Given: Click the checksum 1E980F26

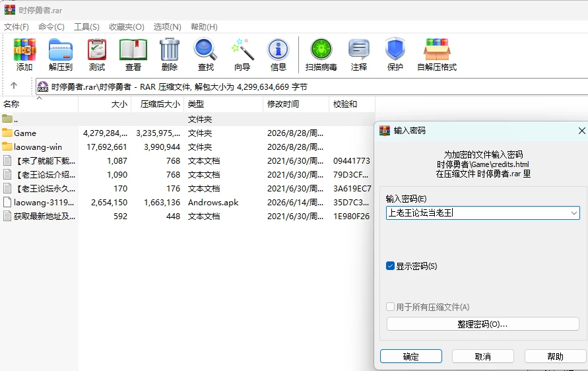Looking at the screenshot, I should [x=351, y=217].
